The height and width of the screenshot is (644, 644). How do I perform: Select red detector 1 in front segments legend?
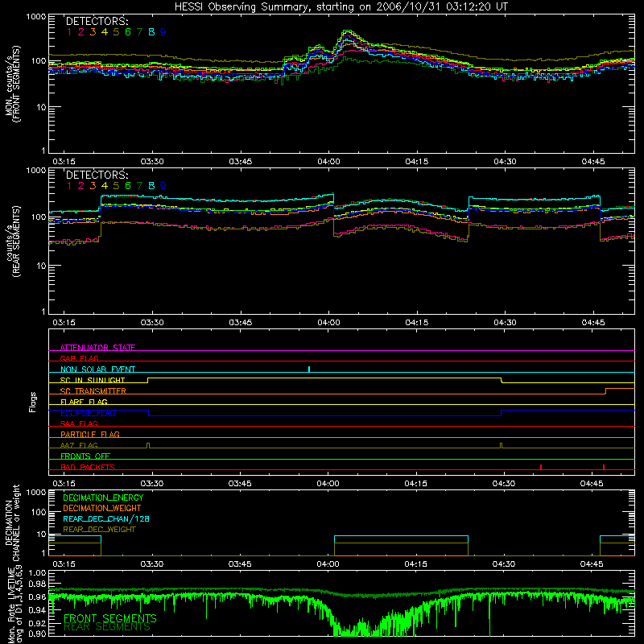69,32
